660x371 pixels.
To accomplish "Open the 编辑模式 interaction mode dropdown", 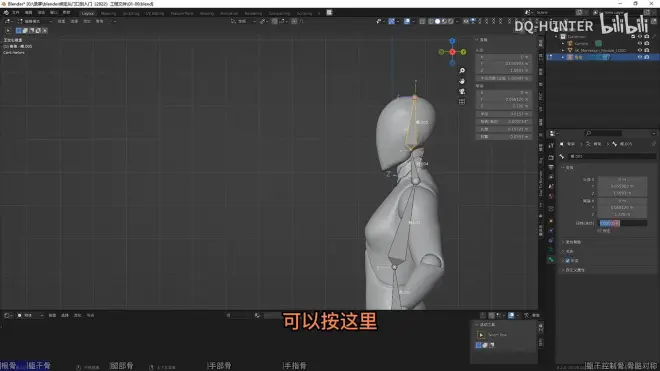I will pos(35,21).
